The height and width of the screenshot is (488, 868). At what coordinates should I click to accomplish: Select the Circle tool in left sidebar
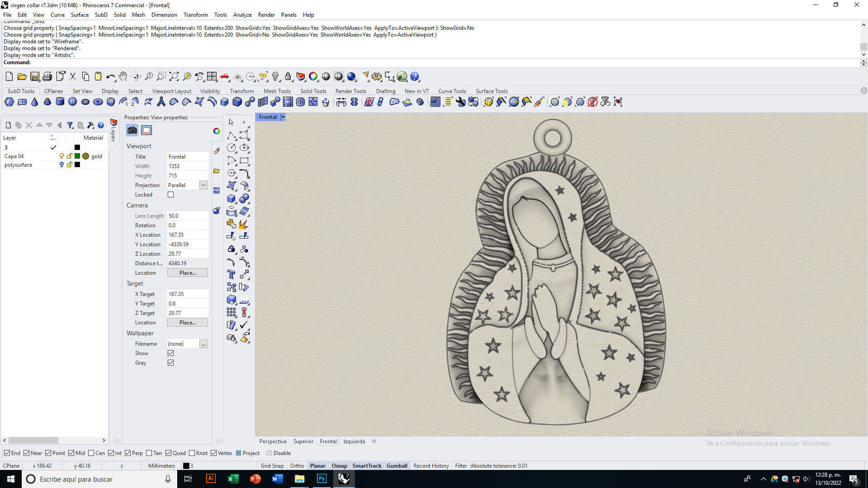pyautogui.click(x=231, y=148)
